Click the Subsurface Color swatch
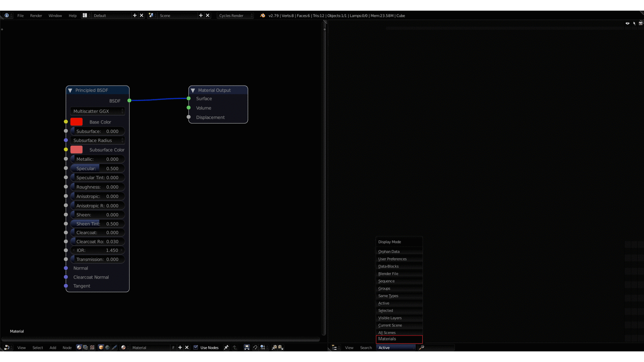Screen dimensions: 644x362 76,150
